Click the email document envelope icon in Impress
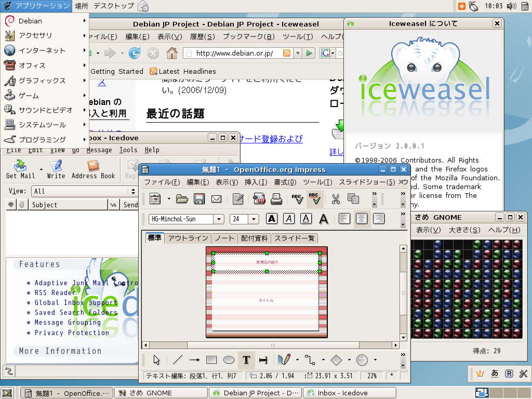This screenshot has height=399, width=532. 216,199
